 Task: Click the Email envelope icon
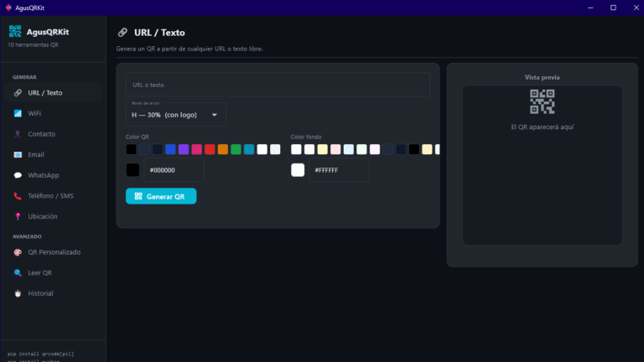tap(18, 155)
